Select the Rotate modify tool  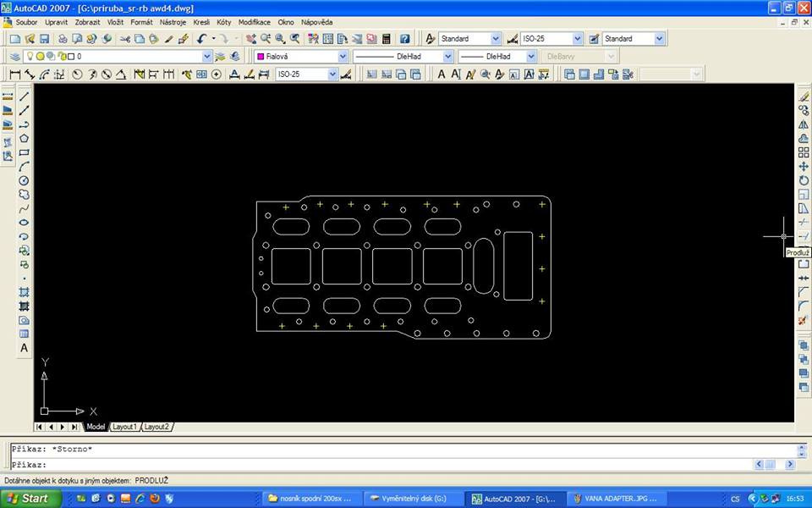point(804,180)
